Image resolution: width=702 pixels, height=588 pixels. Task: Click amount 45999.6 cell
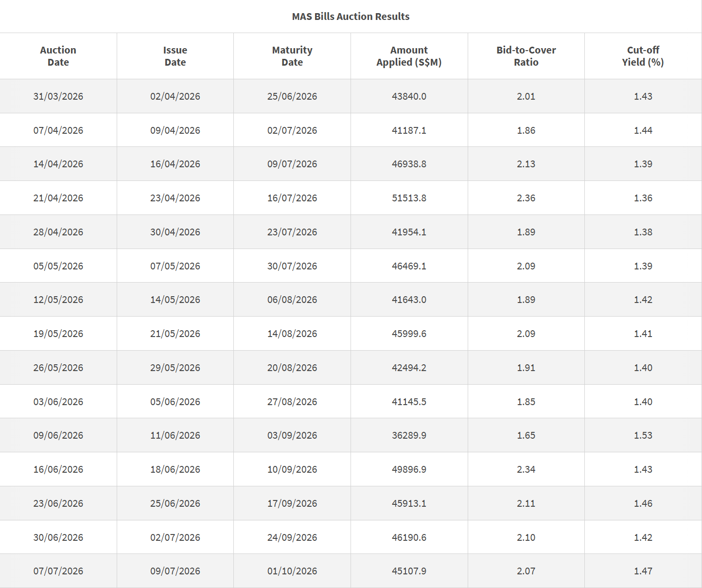pos(409,334)
